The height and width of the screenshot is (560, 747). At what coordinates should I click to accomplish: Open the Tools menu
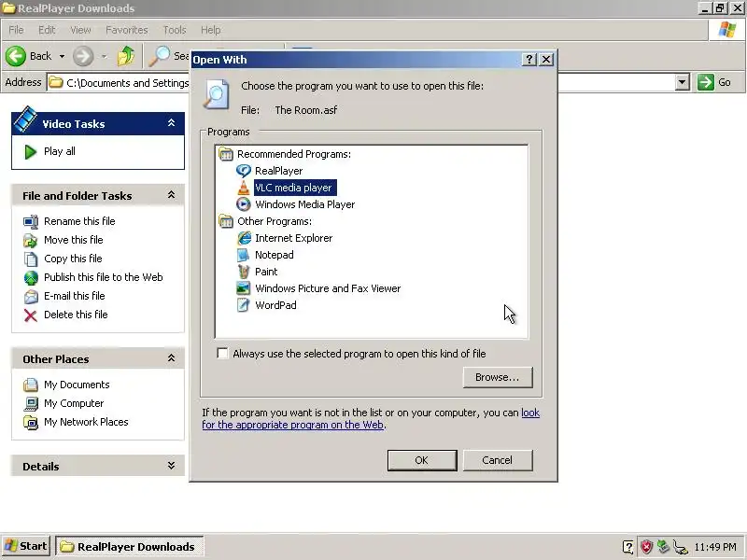(x=175, y=30)
